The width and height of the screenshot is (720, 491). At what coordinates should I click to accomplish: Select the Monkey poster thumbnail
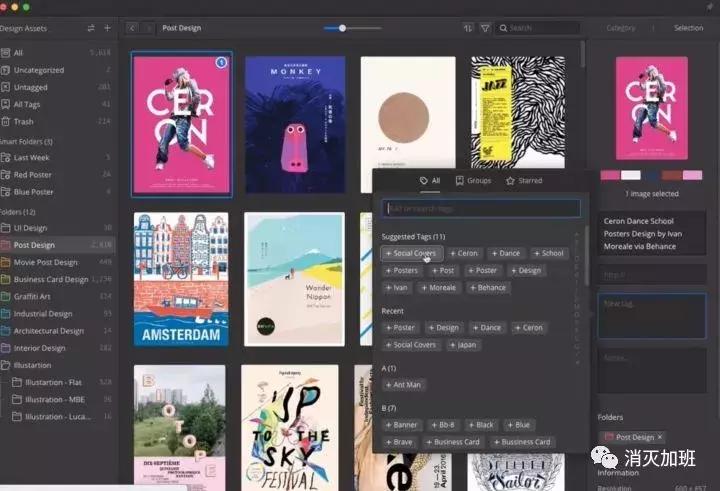[295, 124]
